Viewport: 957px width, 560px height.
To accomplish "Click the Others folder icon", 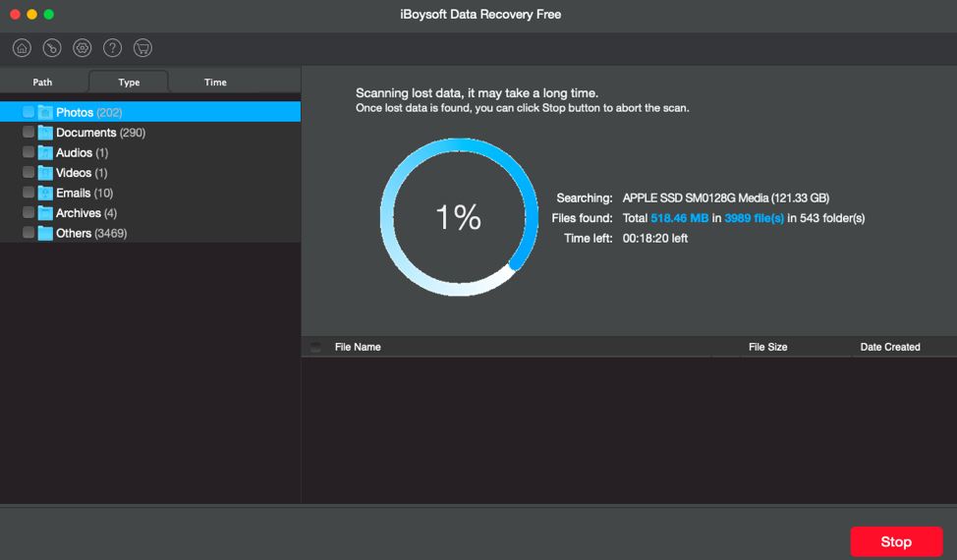I will point(45,233).
